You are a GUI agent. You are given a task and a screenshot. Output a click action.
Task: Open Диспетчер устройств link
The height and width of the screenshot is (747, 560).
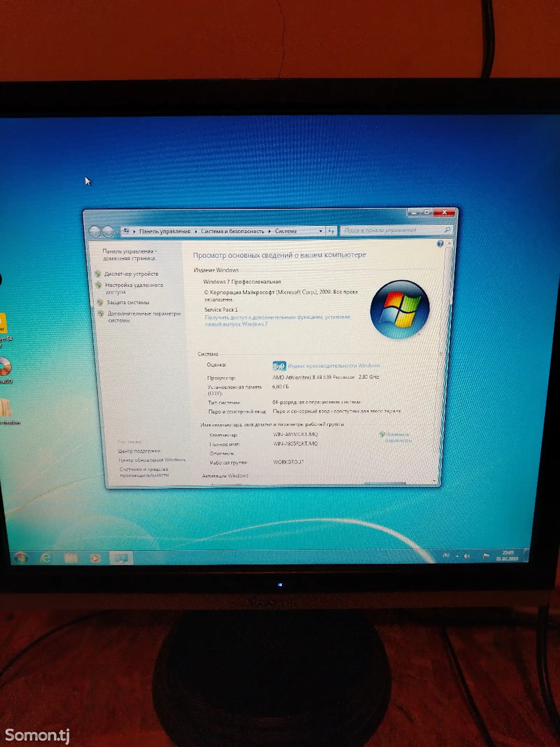click(131, 274)
